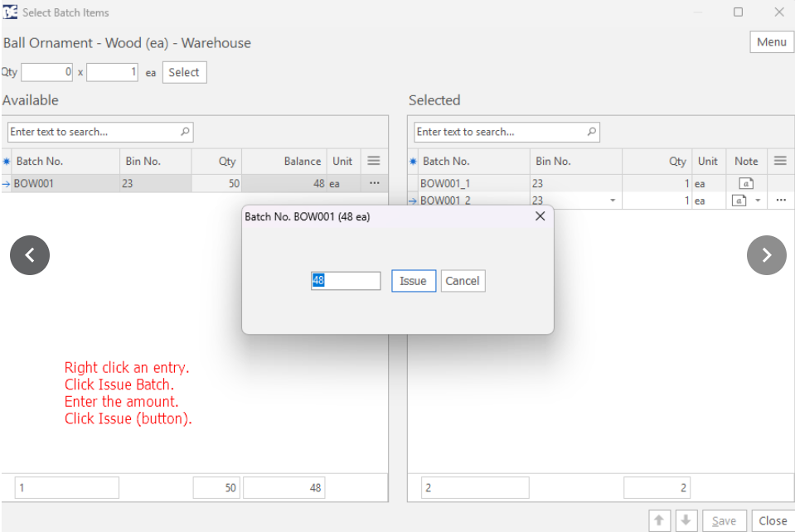This screenshot has width=795, height=532.
Task: Click the amount field showing 48
Action: tap(346, 281)
